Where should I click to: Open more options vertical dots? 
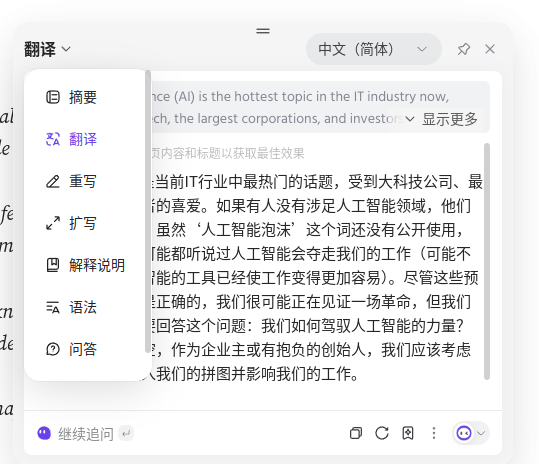click(x=434, y=433)
